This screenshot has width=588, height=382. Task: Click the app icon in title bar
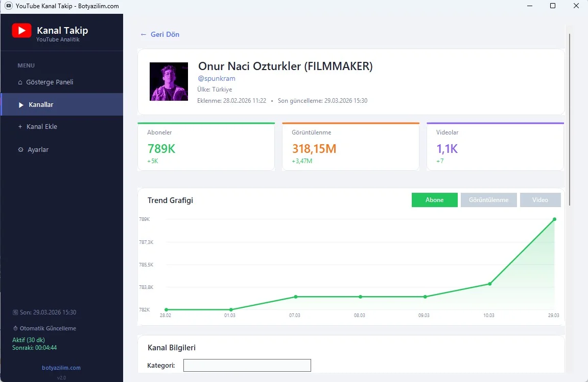(9, 6)
